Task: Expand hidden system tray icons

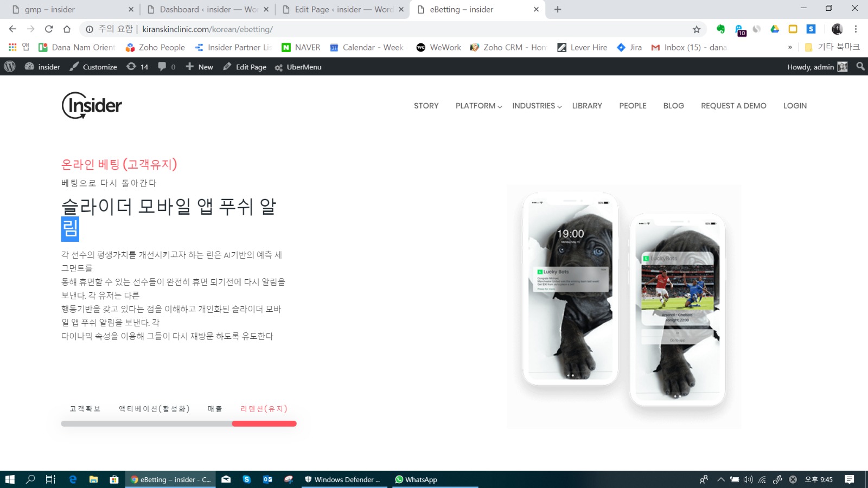Action: pos(720,479)
